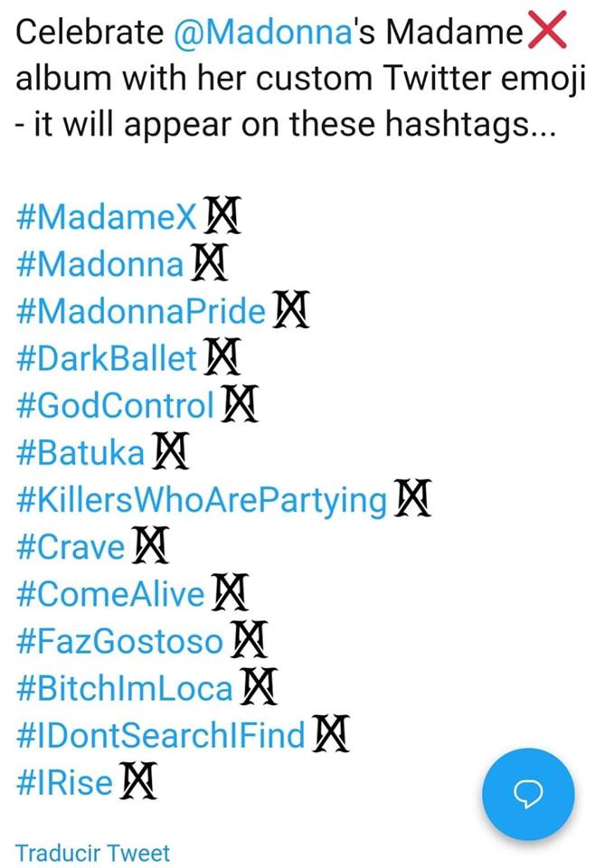Open the @Madonna profile mention
Image resolution: width=605 pixels, height=868 pixels.
coord(262,33)
